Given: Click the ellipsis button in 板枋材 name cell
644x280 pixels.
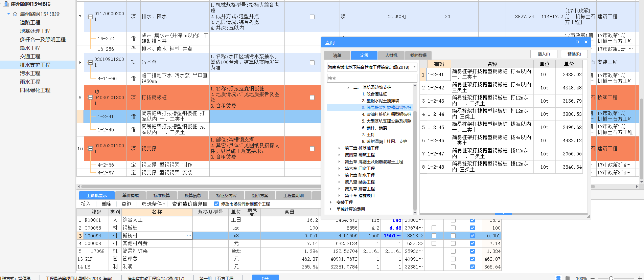Looking at the screenshot, I should (189, 236).
